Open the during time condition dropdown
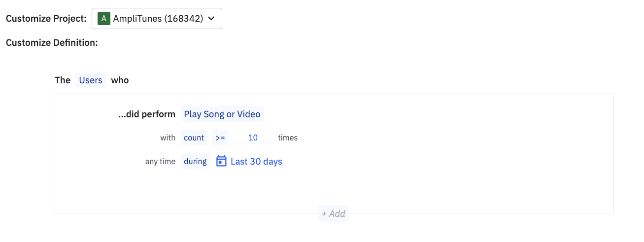The image size is (644, 242). point(196,161)
